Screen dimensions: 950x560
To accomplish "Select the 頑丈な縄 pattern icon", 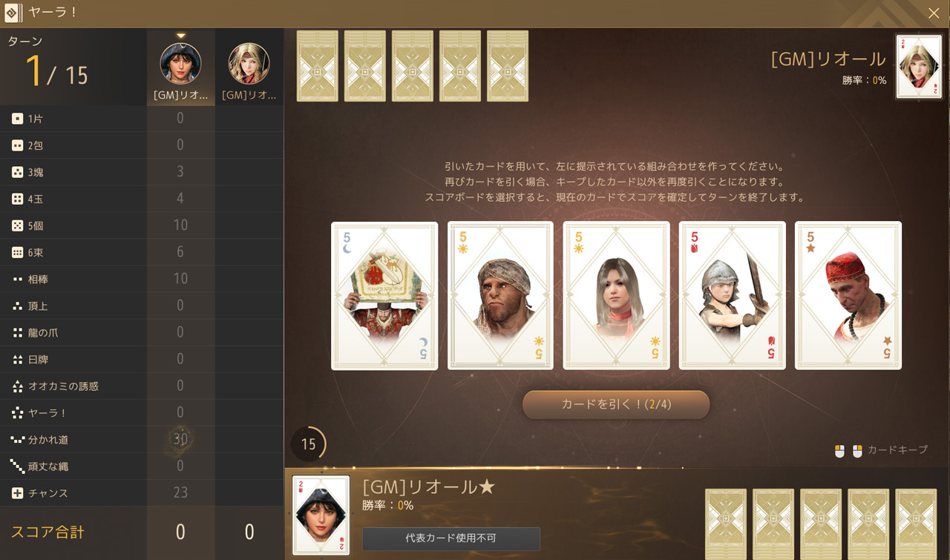I will coord(17,466).
